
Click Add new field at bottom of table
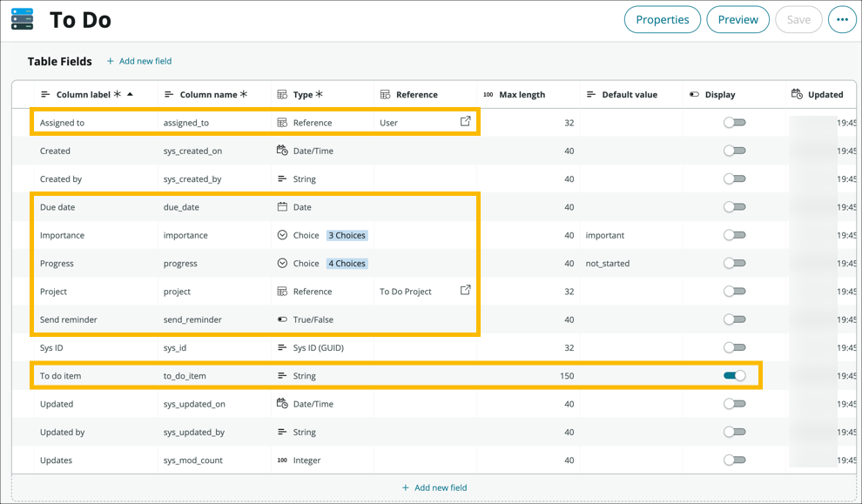pyautogui.click(x=434, y=487)
